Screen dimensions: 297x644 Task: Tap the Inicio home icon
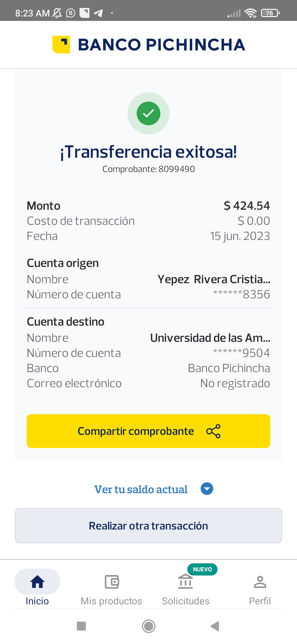pyautogui.click(x=37, y=582)
